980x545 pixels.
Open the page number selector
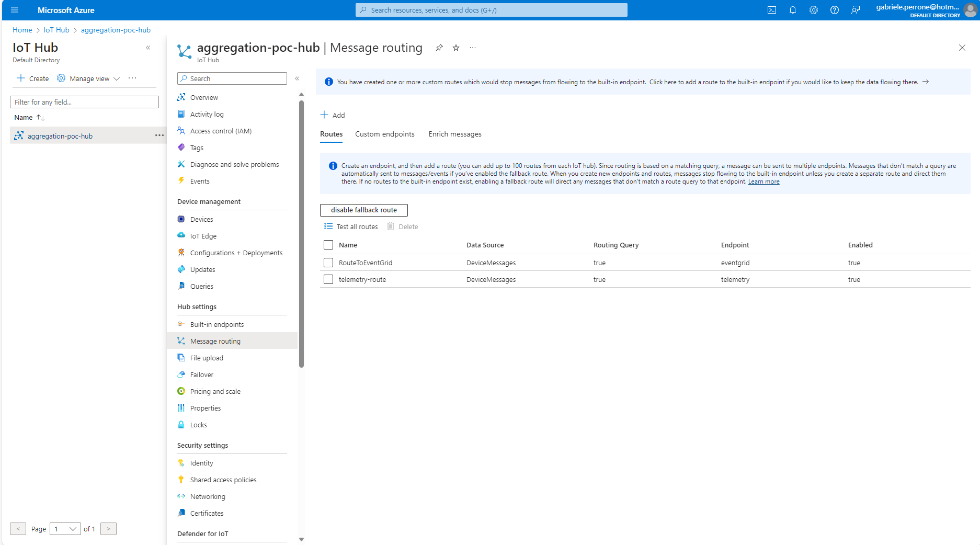click(65, 529)
